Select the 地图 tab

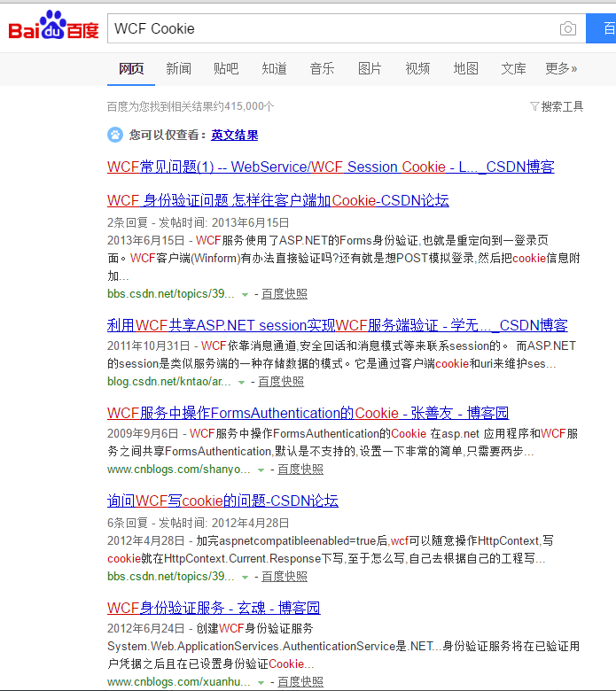tap(465, 69)
